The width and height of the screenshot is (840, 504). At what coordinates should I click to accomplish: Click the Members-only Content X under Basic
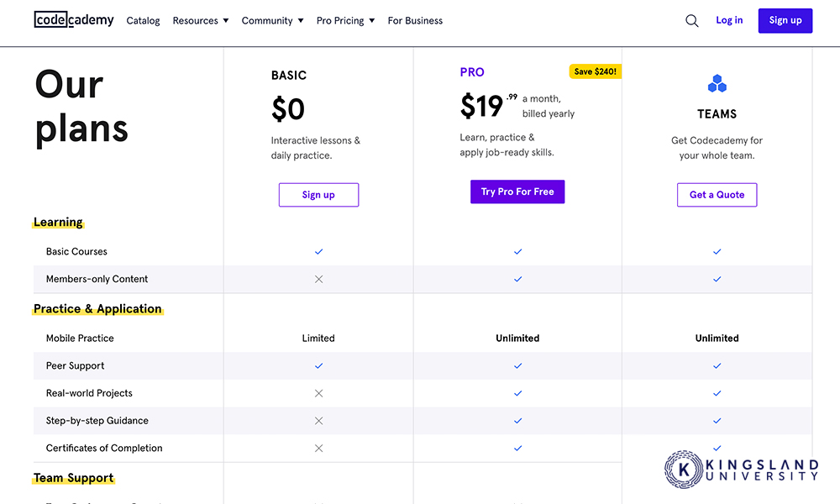[318, 279]
